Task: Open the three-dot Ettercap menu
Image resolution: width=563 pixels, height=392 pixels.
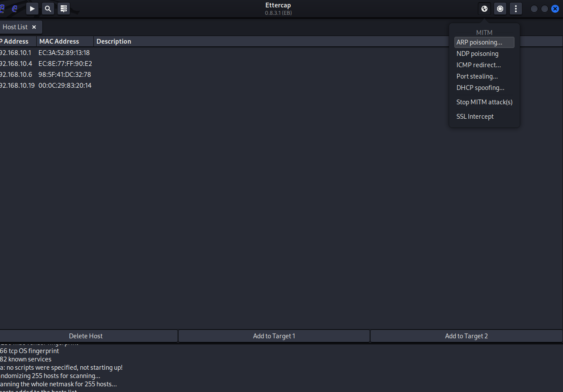Action: pyautogui.click(x=516, y=8)
